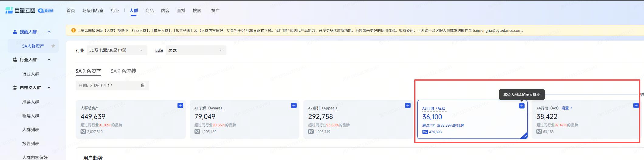Open the 行业 dropdown showing 3C及电器/3C及电器
The height and width of the screenshot is (160, 644).
[117, 50]
